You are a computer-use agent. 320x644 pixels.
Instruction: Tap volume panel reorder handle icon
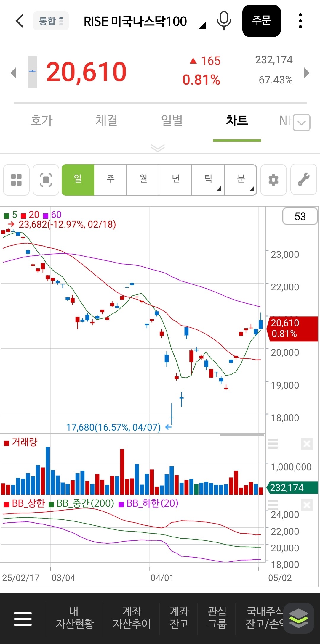pyautogui.click(x=273, y=444)
